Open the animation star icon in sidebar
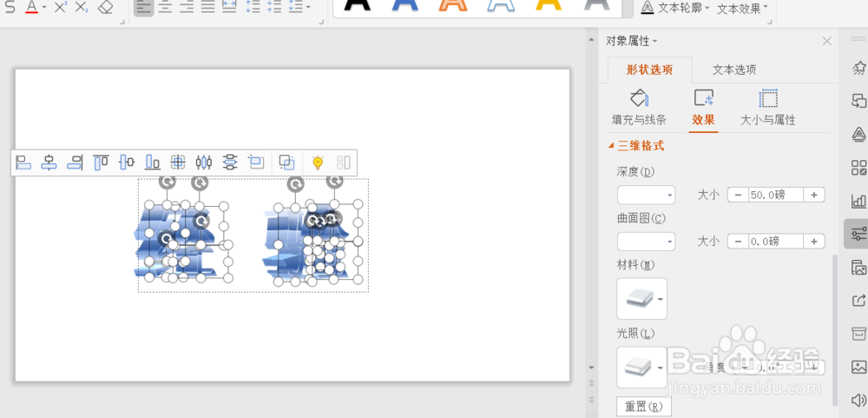 (x=858, y=68)
